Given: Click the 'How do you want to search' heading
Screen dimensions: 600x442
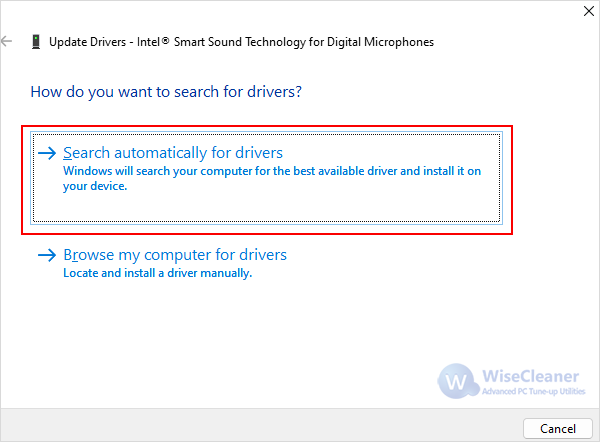Looking at the screenshot, I should tap(166, 92).
